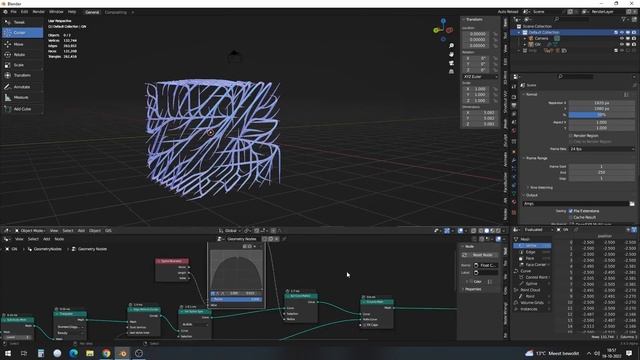This screenshot has width=640, height=360.
Task: Open Chrome from the Windows taskbar
Action: click(x=106, y=353)
